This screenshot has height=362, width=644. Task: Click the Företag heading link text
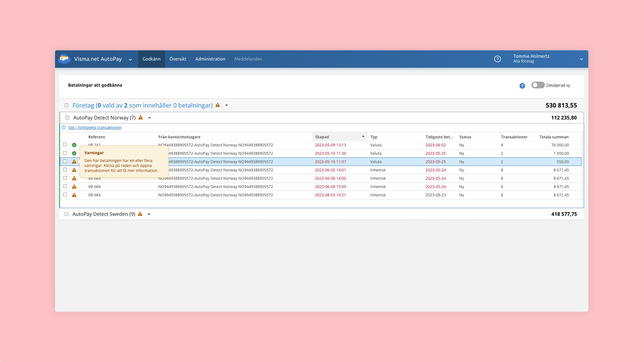tap(143, 105)
